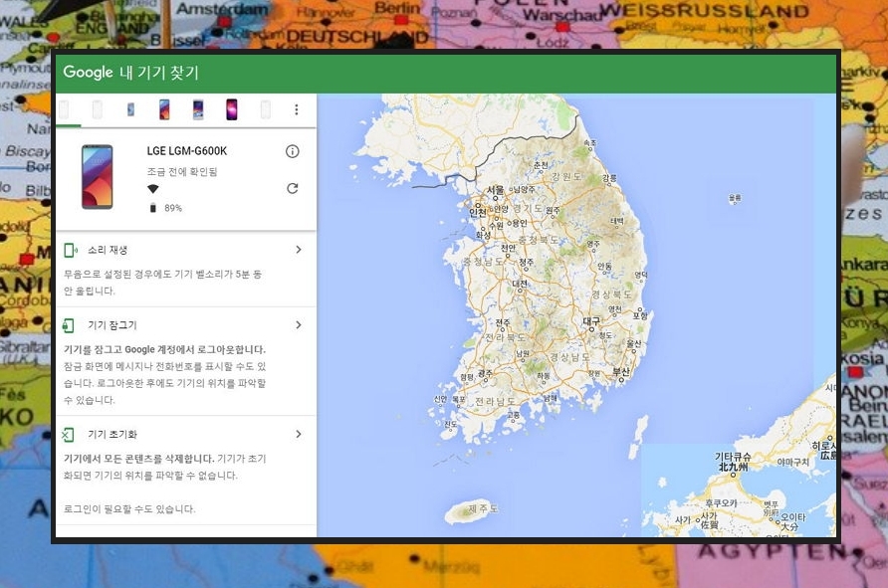Click the Google logo in the green header
This screenshot has width=888, height=588.
88,73
